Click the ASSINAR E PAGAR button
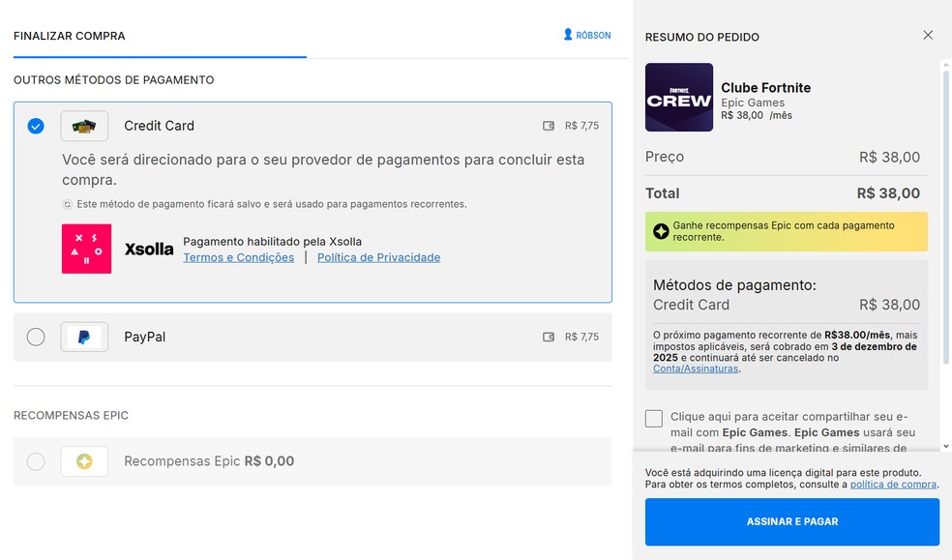Image resolution: width=952 pixels, height=560 pixels. 792,521
